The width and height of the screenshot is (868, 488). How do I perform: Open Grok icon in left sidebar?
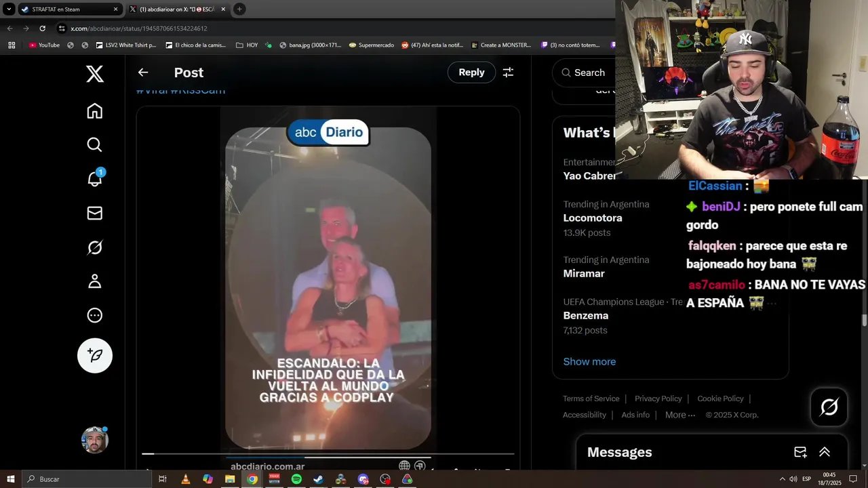(x=95, y=247)
